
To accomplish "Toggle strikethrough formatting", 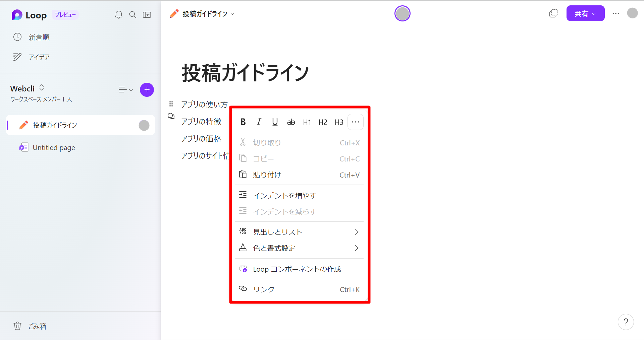I will click(291, 122).
